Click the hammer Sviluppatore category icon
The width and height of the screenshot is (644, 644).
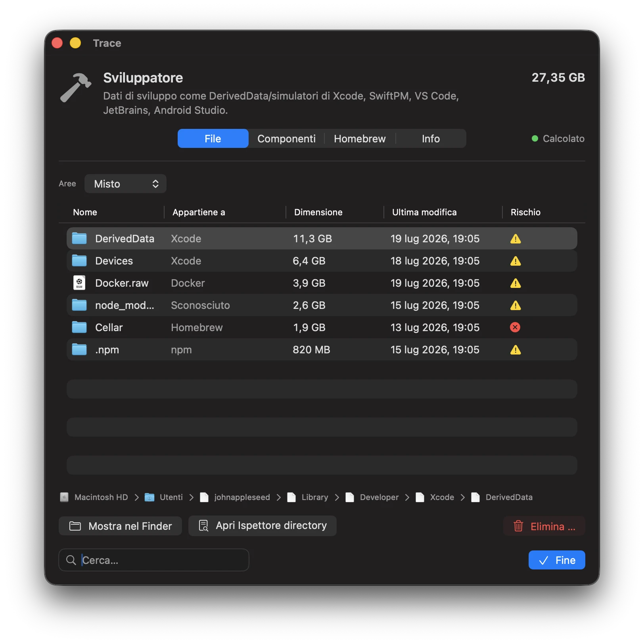76,87
